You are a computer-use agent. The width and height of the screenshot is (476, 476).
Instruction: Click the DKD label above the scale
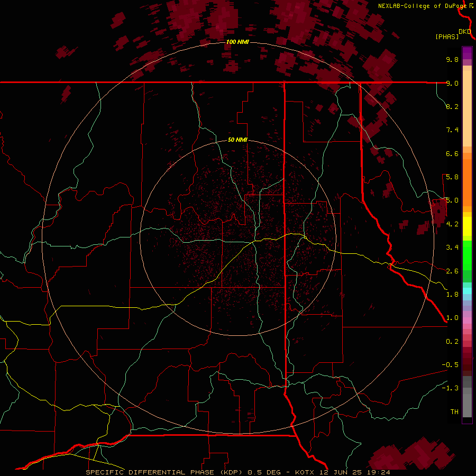pos(465,32)
